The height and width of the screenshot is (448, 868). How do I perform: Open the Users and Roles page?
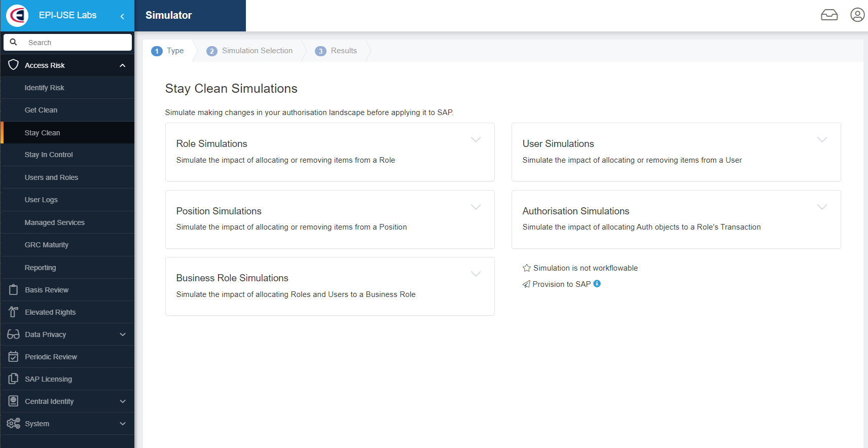(x=51, y=177)
